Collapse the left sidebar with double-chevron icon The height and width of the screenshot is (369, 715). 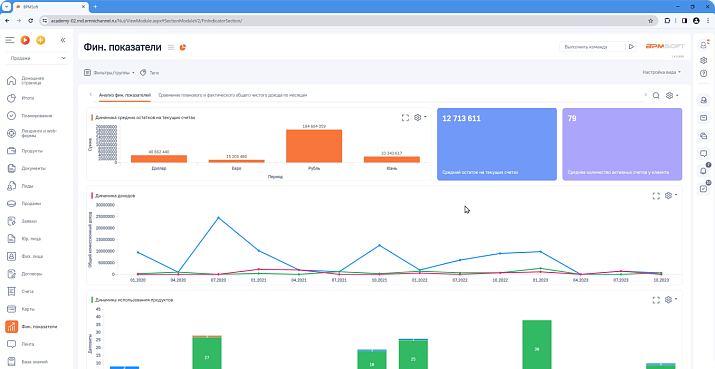click(x=63, y=40)
